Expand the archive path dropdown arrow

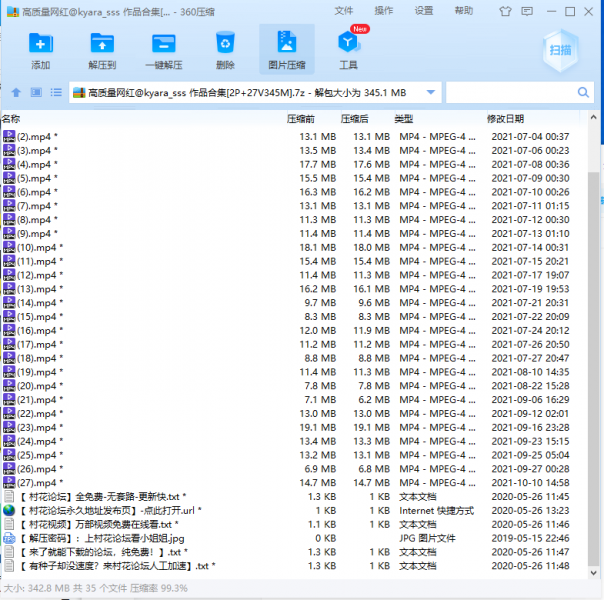[431, 93]
